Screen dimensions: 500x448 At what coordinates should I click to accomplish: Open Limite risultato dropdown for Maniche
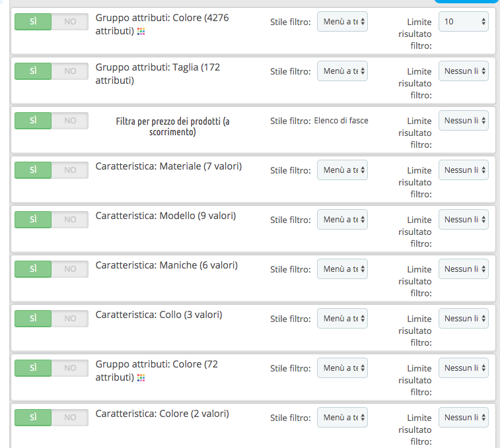pos(464,269)
